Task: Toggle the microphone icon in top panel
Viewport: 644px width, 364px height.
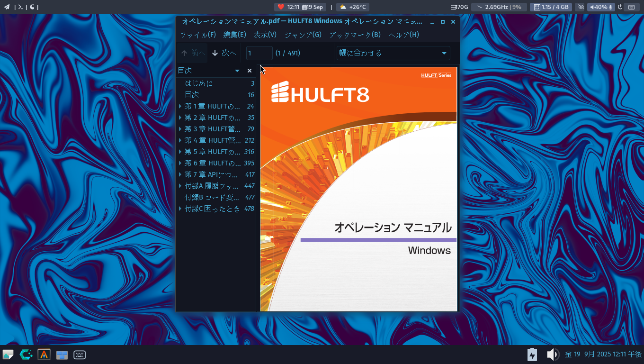Action: click(611, 7)
